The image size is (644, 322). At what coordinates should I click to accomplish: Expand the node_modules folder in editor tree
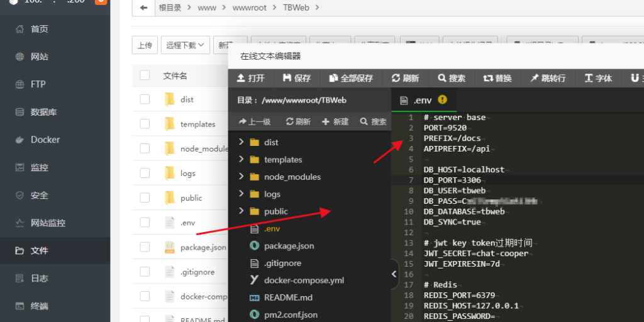click(x=241, y=177)
